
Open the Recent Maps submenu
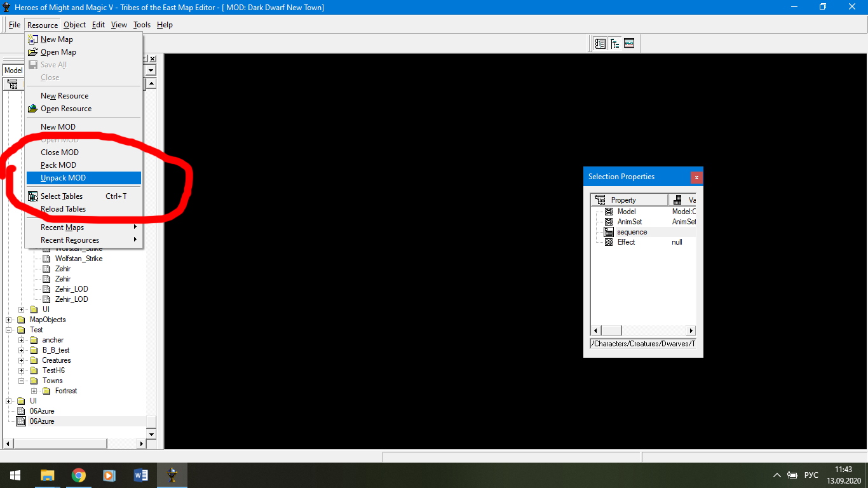pyautogui.click(x=83, y=227)
